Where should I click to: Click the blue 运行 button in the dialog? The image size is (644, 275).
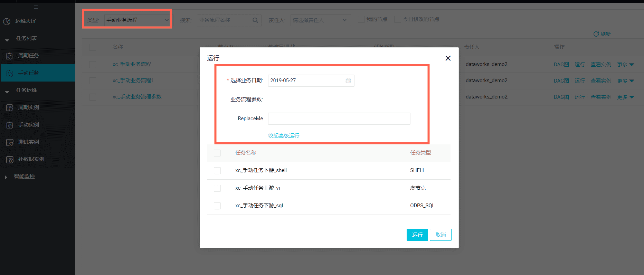(417, 235)
